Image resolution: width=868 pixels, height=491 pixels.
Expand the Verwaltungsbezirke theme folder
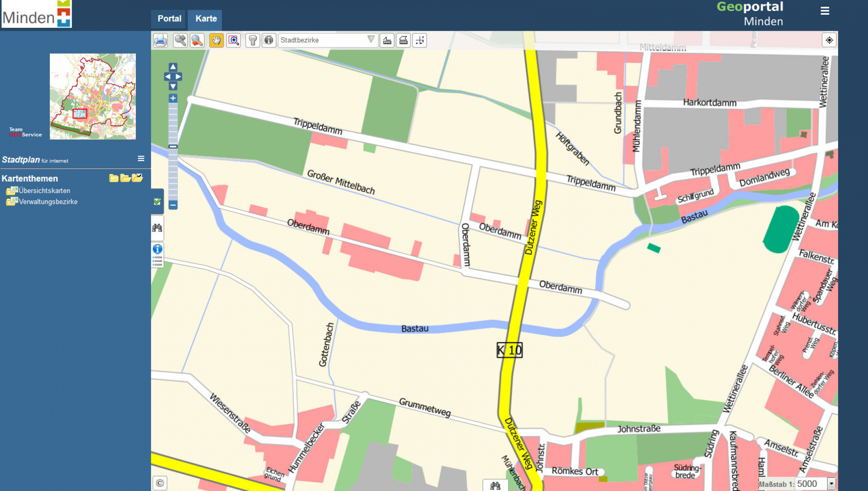click(11, 202)
